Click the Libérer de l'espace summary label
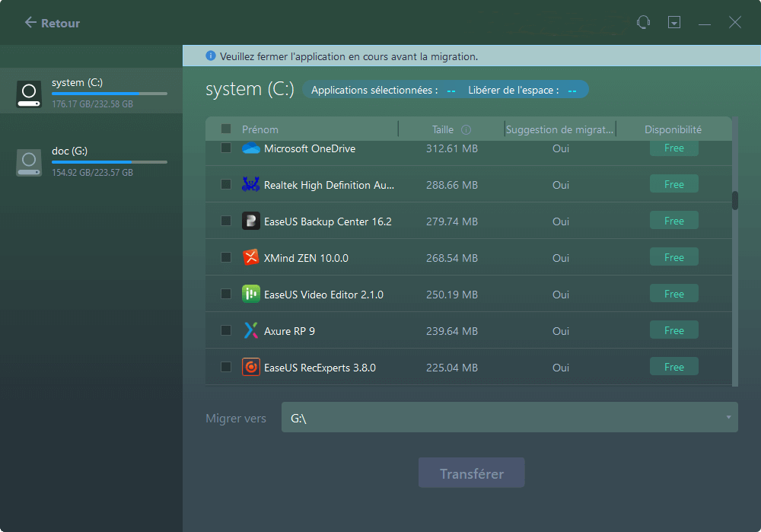 point(514,91)
